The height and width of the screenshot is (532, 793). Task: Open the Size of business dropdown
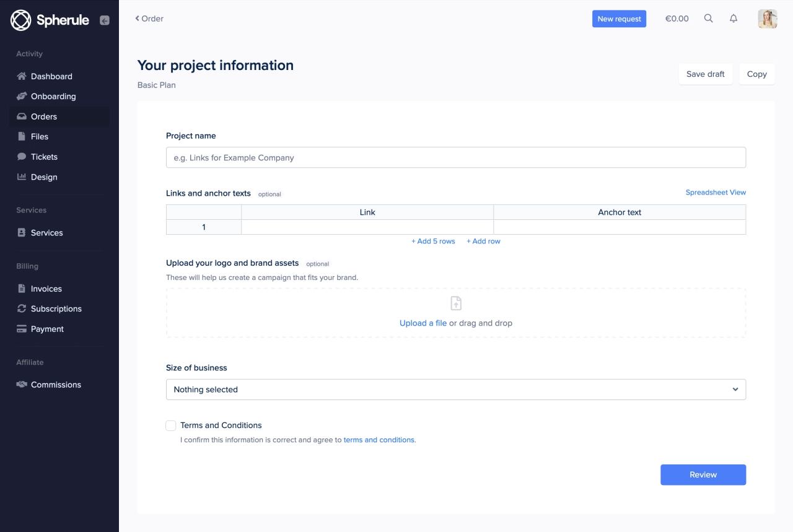(456, 390)
